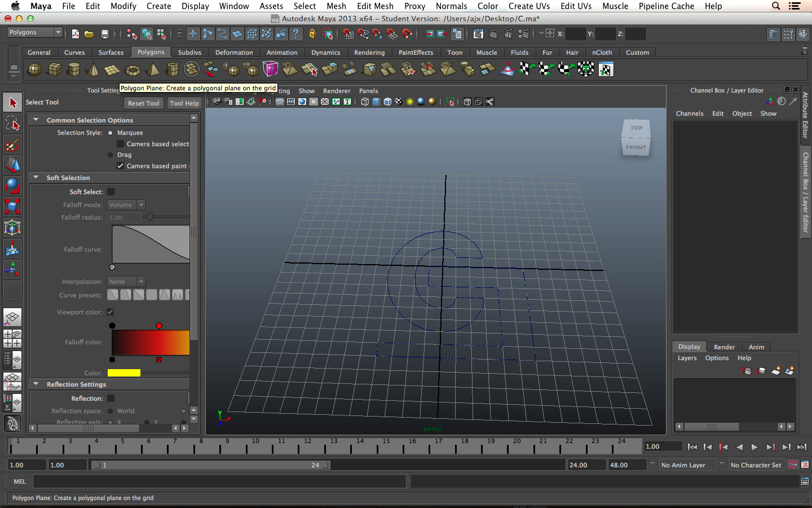The width and height of the screenshot is (812, 508).
Task: Activate the Select Tool arrow icon
Action: 12,103
